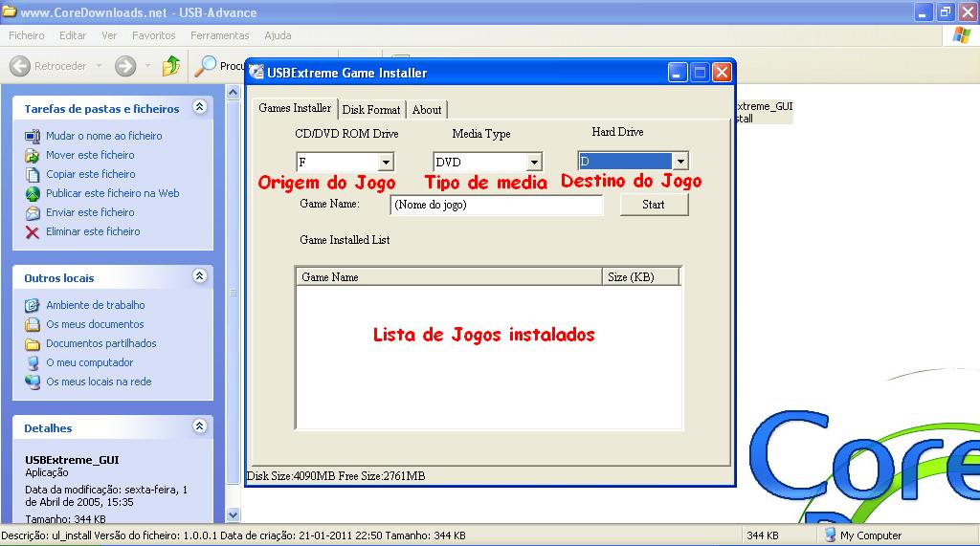
Task: Open the Media Type DVD dropdown
Action: coord(534,163)
